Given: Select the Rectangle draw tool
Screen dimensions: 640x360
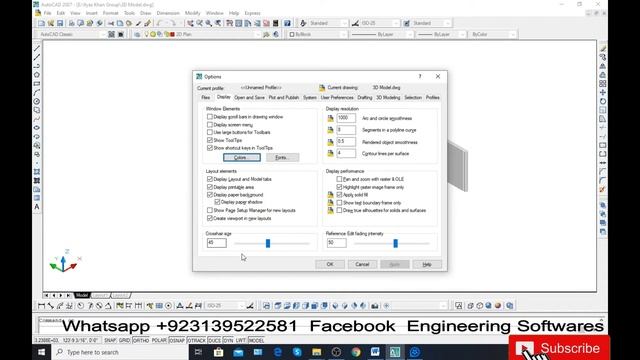Looking at the screenshot, I should click(x=37, y=84).
